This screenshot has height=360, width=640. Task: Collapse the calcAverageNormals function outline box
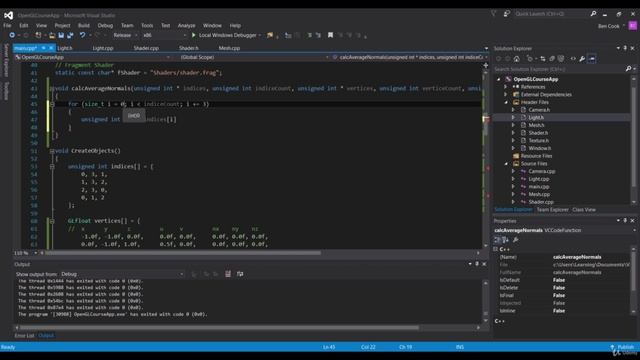(52, 89)
